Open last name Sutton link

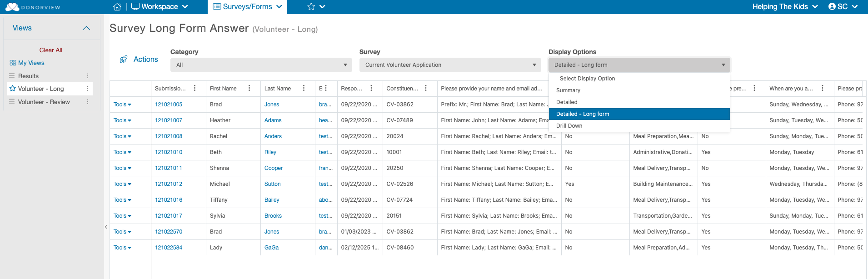click(x=273, y=184)
